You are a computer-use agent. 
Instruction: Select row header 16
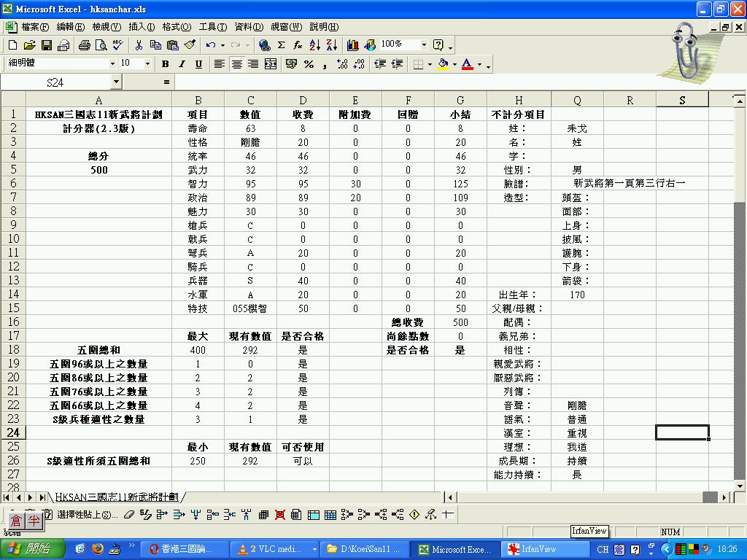(13, 322)
